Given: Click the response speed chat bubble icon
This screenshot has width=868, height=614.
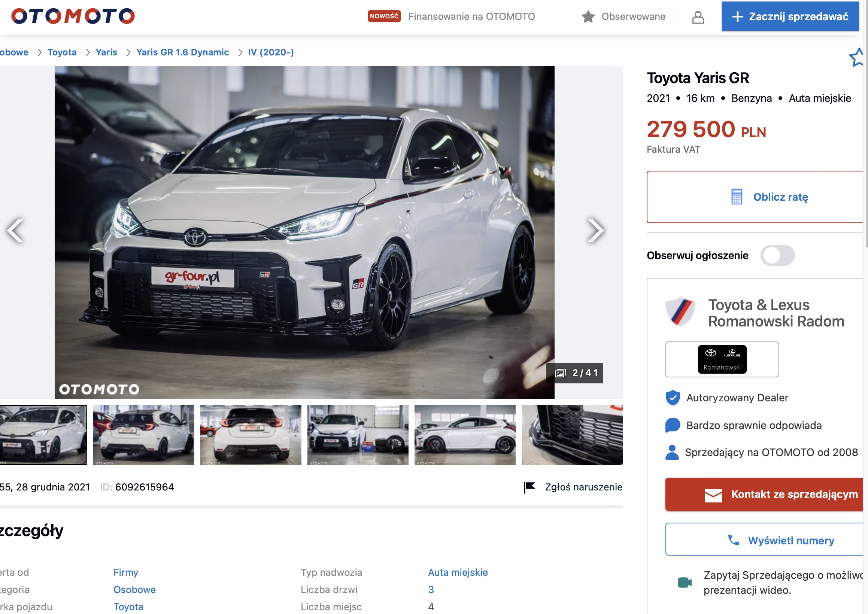Looking at the screenshot, I should 673,425.
